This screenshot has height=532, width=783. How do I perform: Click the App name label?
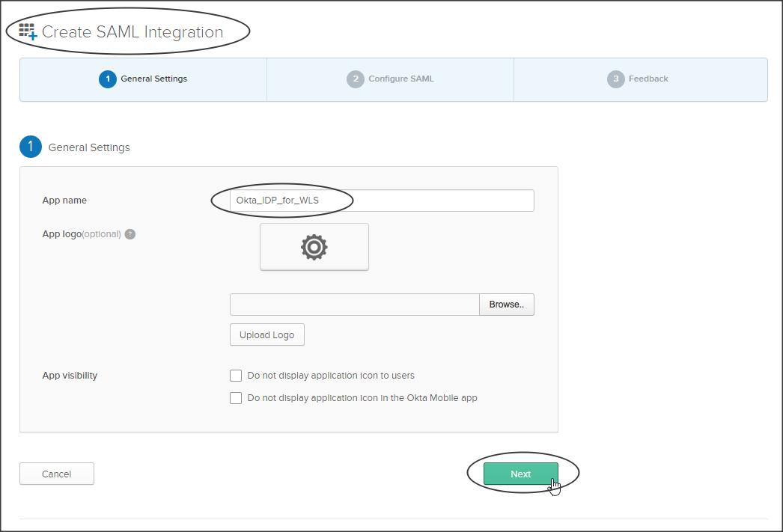point(64,200)
